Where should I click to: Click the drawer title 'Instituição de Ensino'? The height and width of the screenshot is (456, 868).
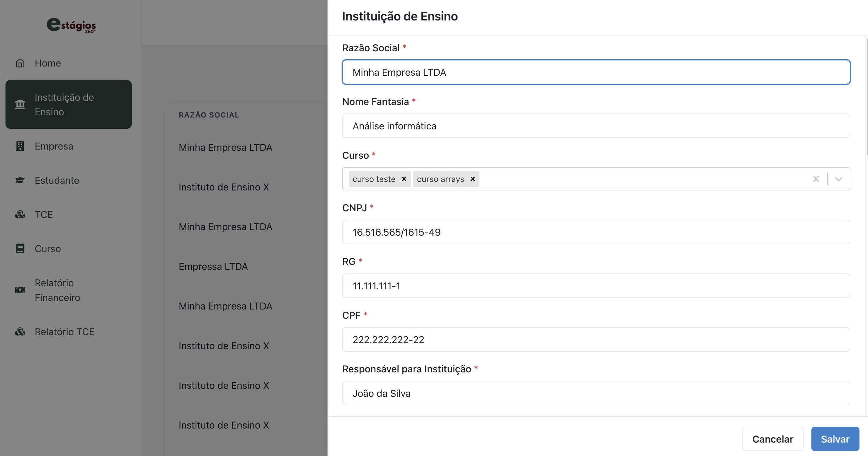(400, 16)
